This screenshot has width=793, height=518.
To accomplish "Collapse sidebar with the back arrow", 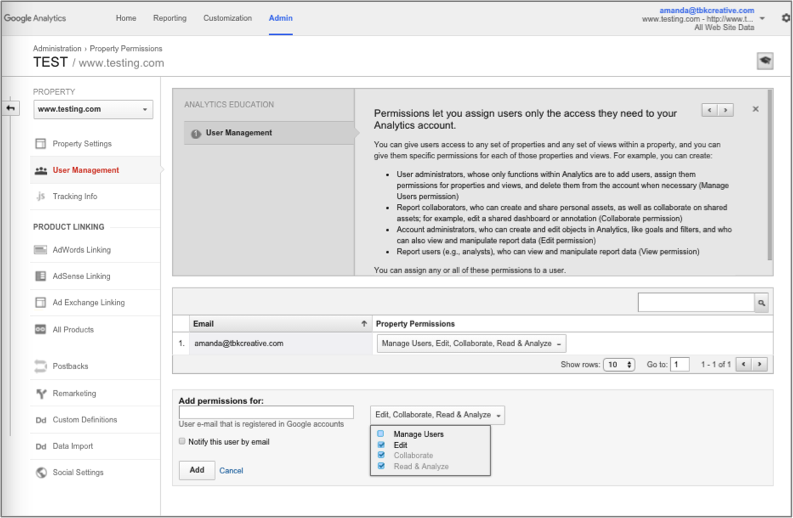I will [x=11, y=108].
